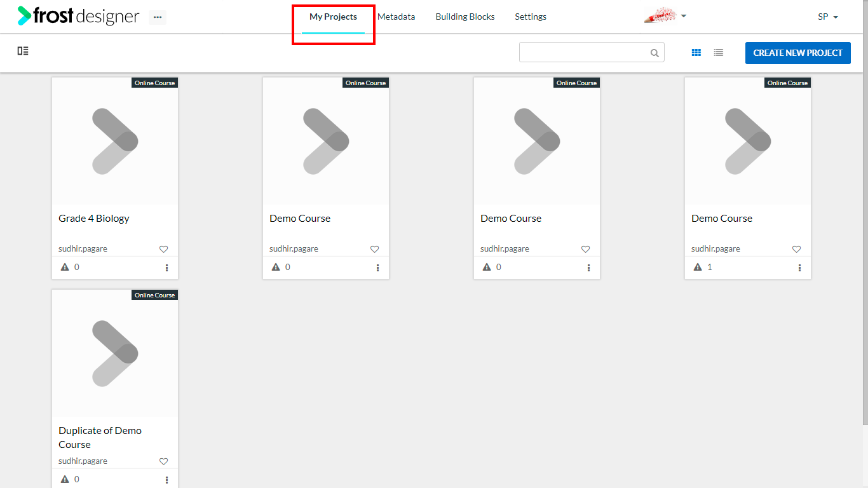Click the Duplicate of Demo Course title
Viewport: 868px width, 488px height.
[x=100, y=437]
